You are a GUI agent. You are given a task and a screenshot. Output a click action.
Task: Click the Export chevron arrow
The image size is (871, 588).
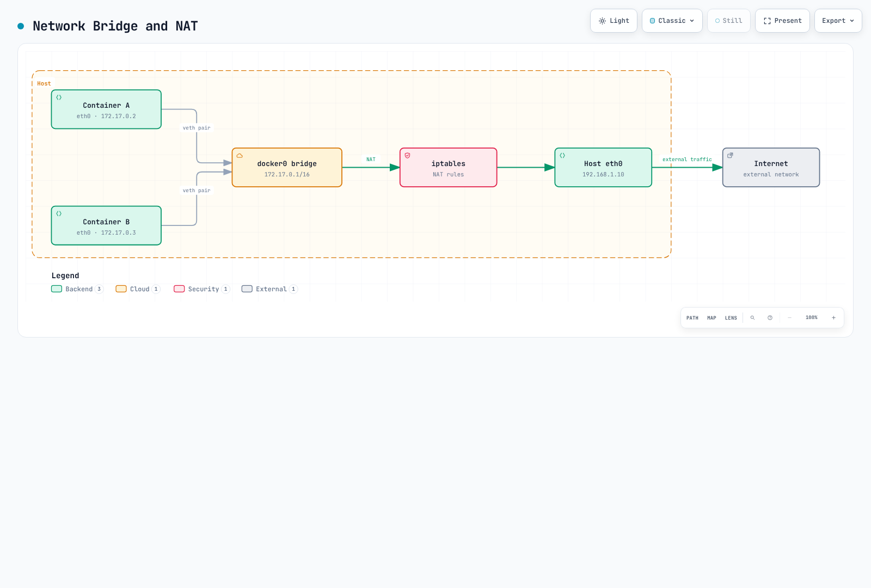[x=852, y=21]
